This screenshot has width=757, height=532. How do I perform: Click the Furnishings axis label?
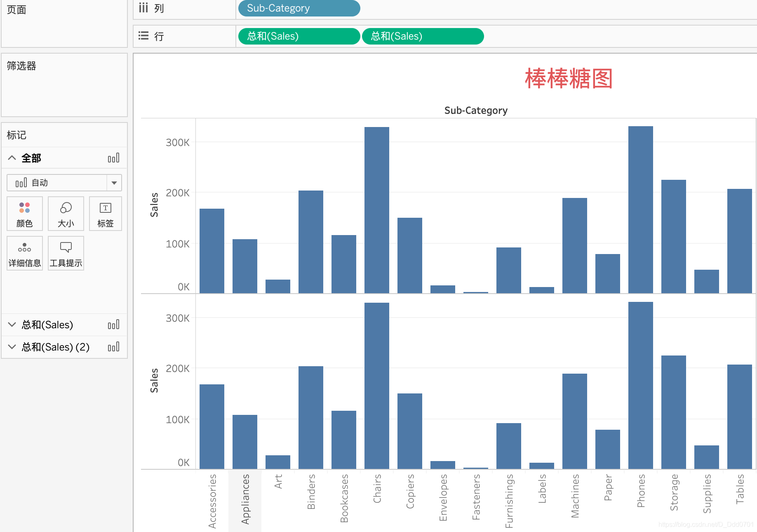click(509, 501)
